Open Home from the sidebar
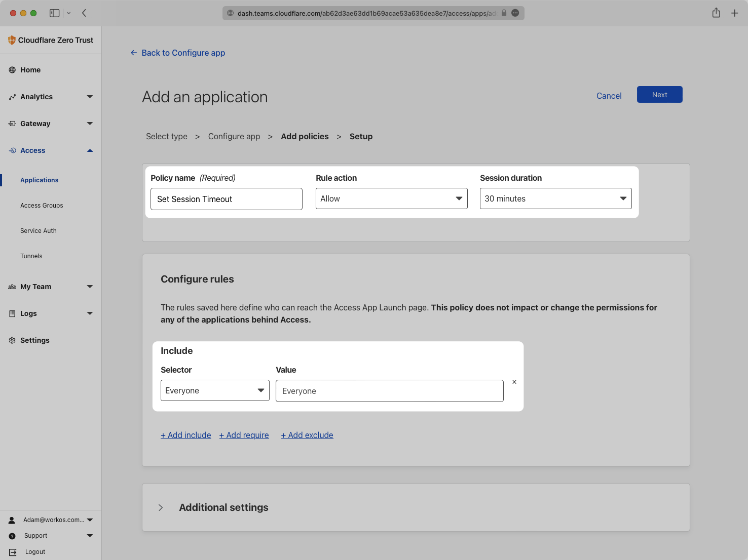The height and width of the screenshot is (560, 748). [13, 69]
